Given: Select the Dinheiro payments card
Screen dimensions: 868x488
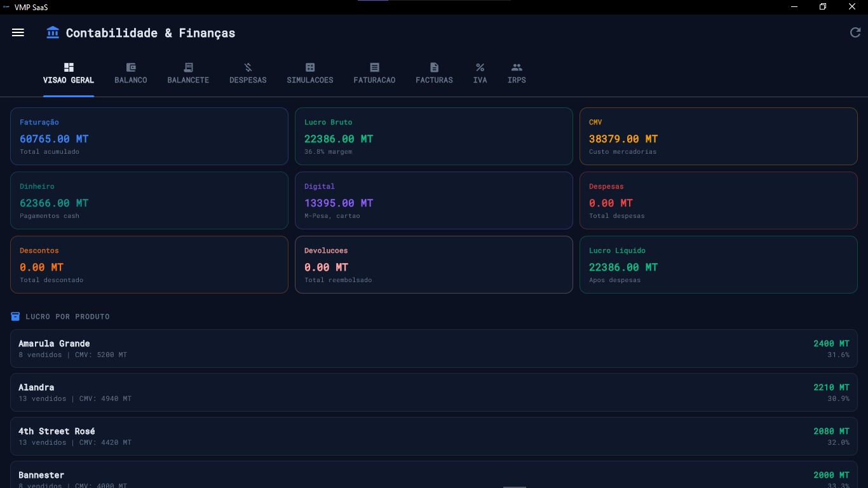Looking at the screenshot, I should click(149, 200).
